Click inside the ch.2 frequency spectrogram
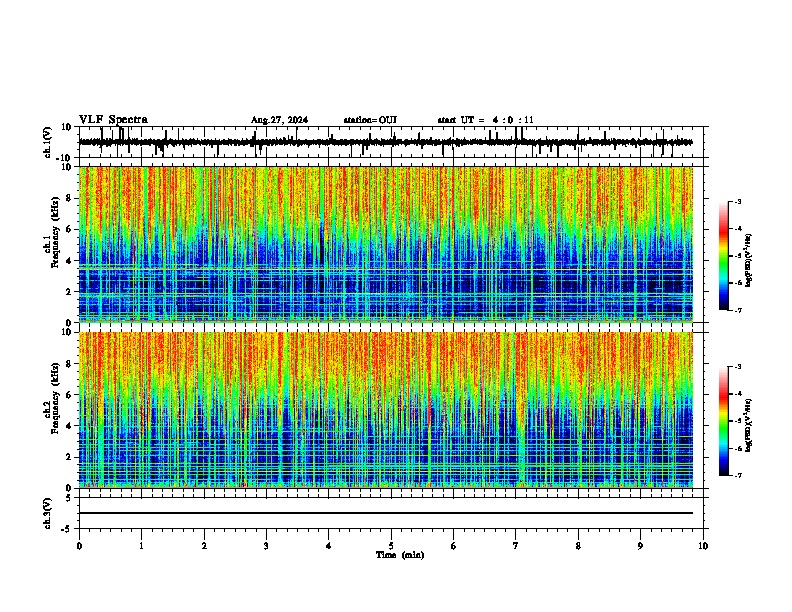792x612 pixels. coord(386,410)
